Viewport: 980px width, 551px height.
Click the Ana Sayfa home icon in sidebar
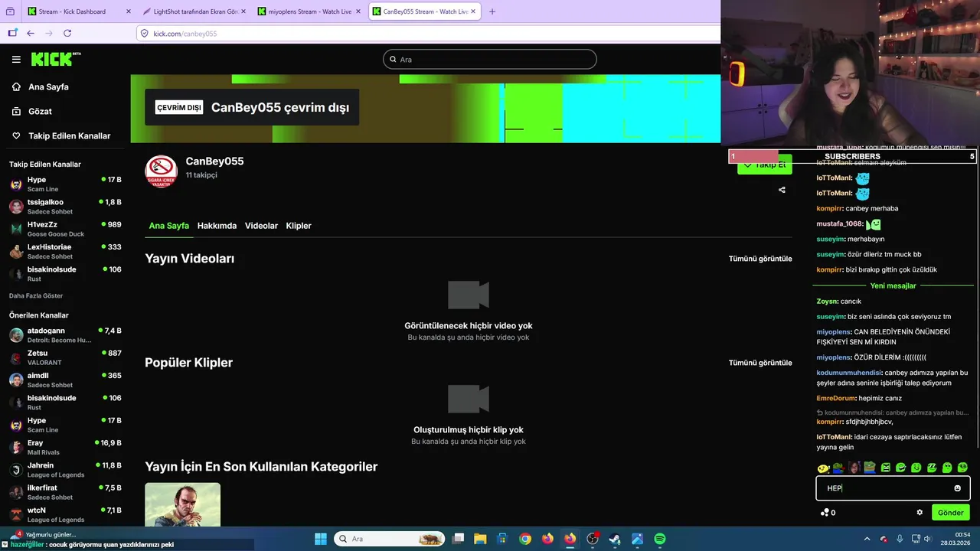point(16,86)
